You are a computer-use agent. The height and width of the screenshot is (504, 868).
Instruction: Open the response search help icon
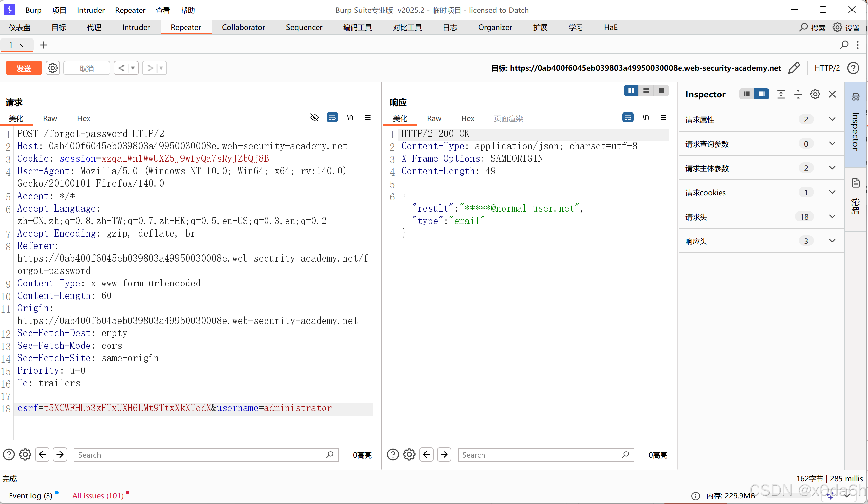[393, 455]
